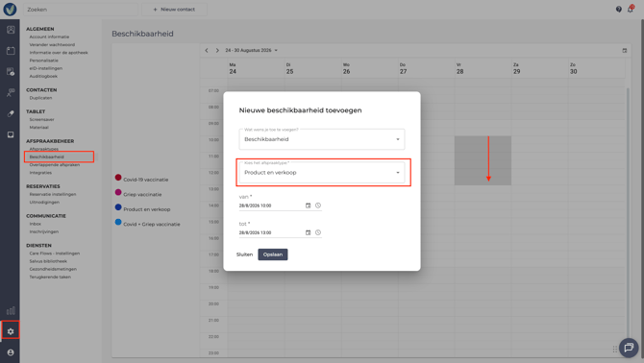The height and width of the screenshot is (363, 644).
Task: Click the 'Nieuw contact' button
Action: [174, 9]
